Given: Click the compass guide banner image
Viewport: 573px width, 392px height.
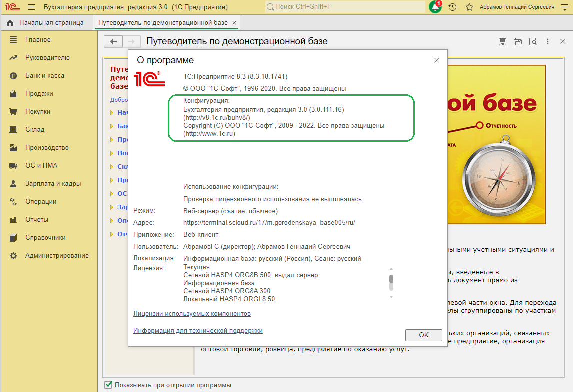Looking at the screenshot, I should (496, 144).
